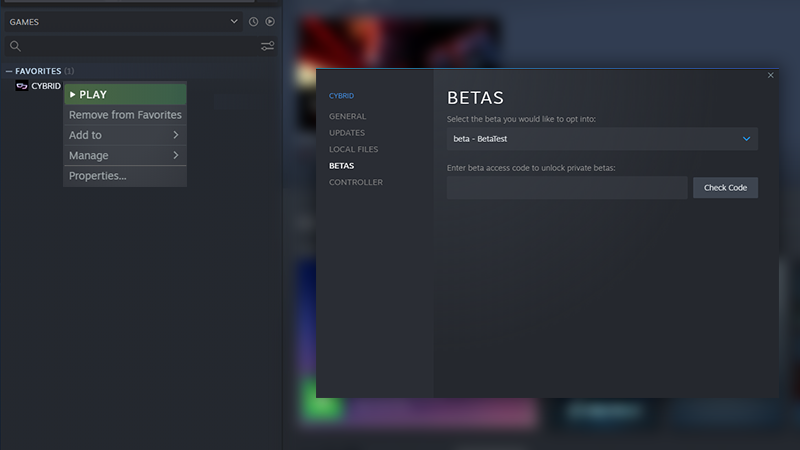Click the ready-to-play filter icon
The width and height of the screenshot is (800, 450).
[270, 21]
